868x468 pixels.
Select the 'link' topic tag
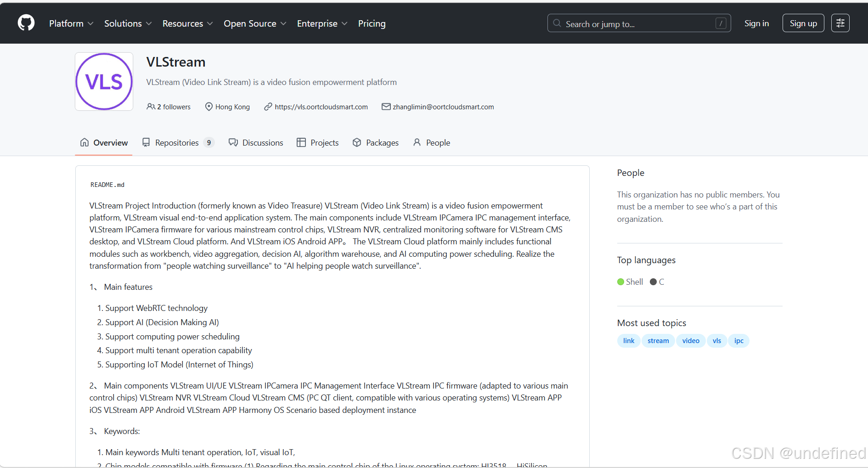[629, 341]
